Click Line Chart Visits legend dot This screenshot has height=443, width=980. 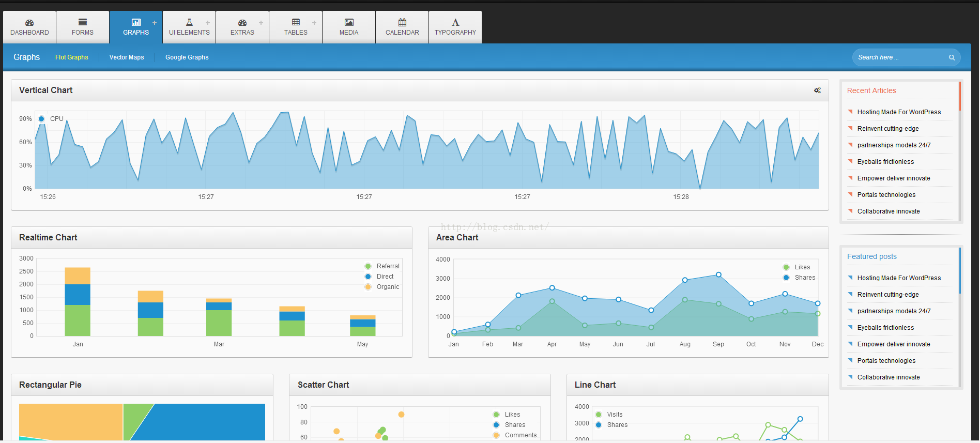[x=599, y=415]
